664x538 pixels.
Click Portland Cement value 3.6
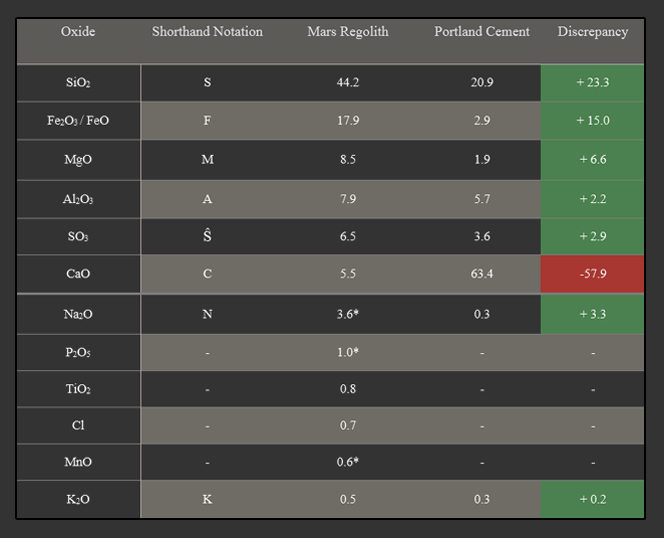click(482, 236)
